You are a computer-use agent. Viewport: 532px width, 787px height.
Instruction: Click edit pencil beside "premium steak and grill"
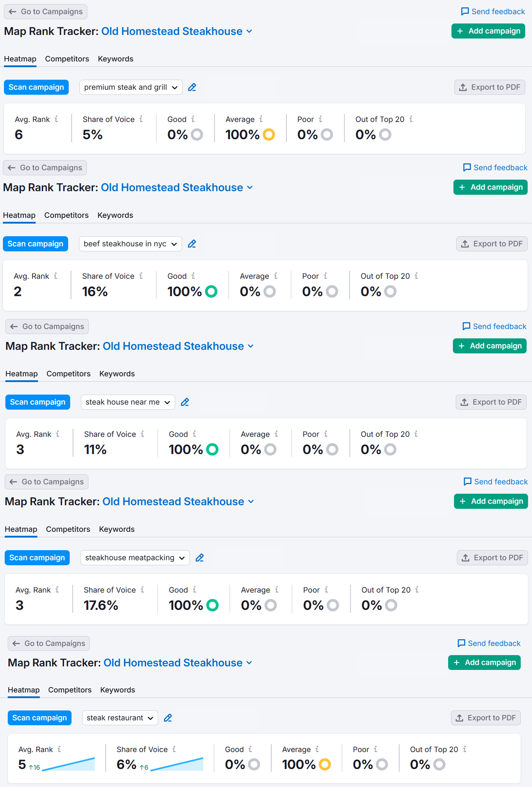192,87
